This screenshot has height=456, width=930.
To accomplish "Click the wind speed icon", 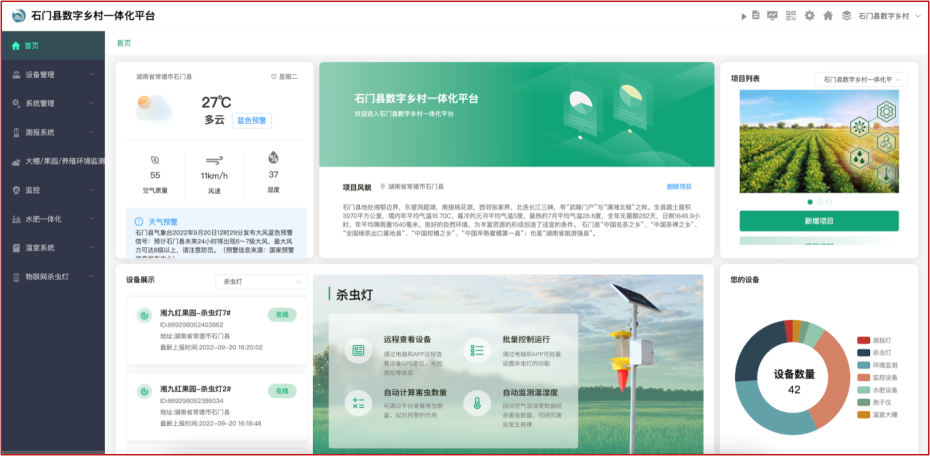I will (214, 160).
